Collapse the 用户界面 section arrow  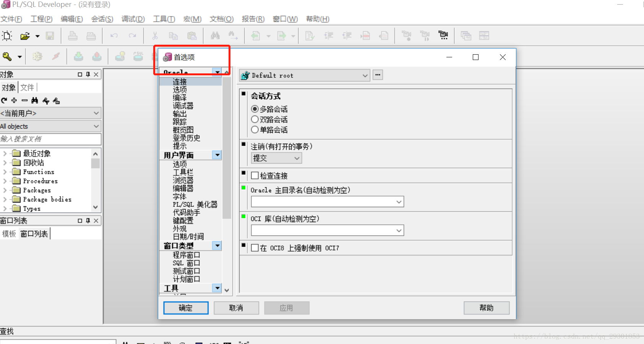[x=217, y=155]
